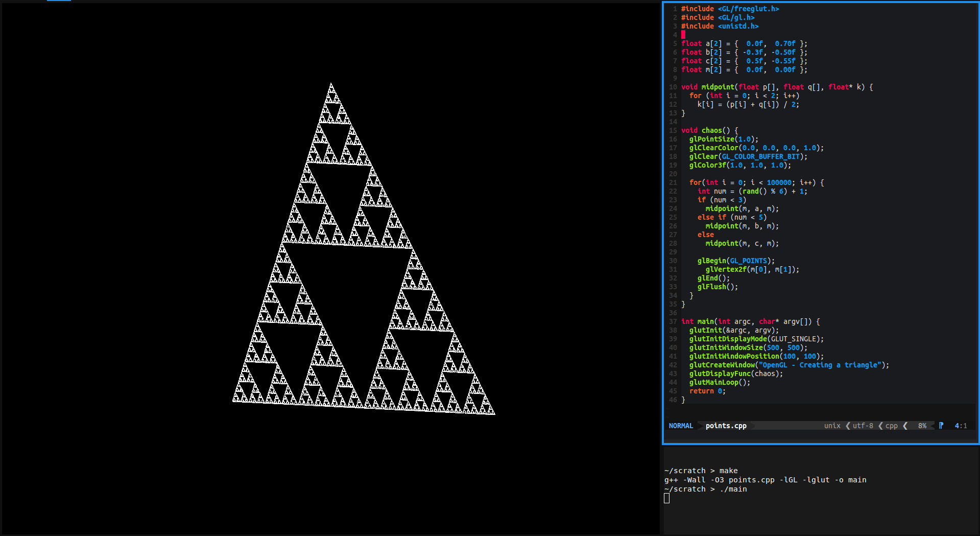This screenshot has height=536, width=980.
Task: Click the g++ compile command output line
Action: tap(765, 480)
